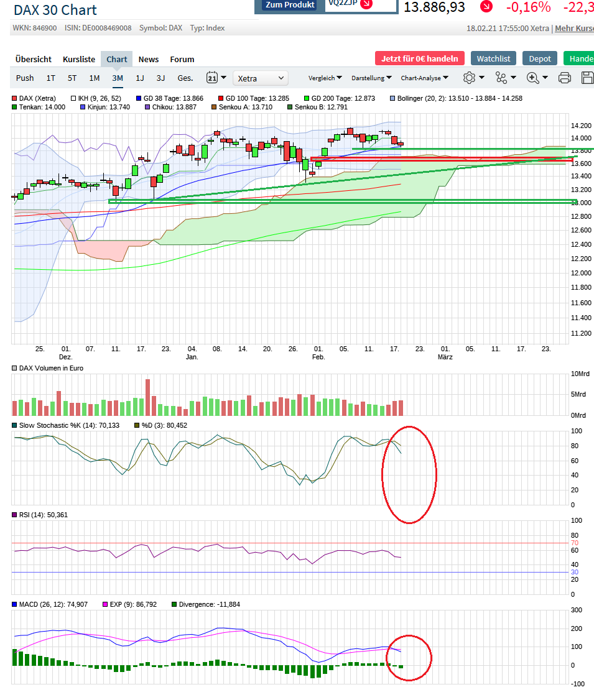This screenshot has height=700, width=594.
Task: Open the Vergleich dropdown
Action: point(325,78)
